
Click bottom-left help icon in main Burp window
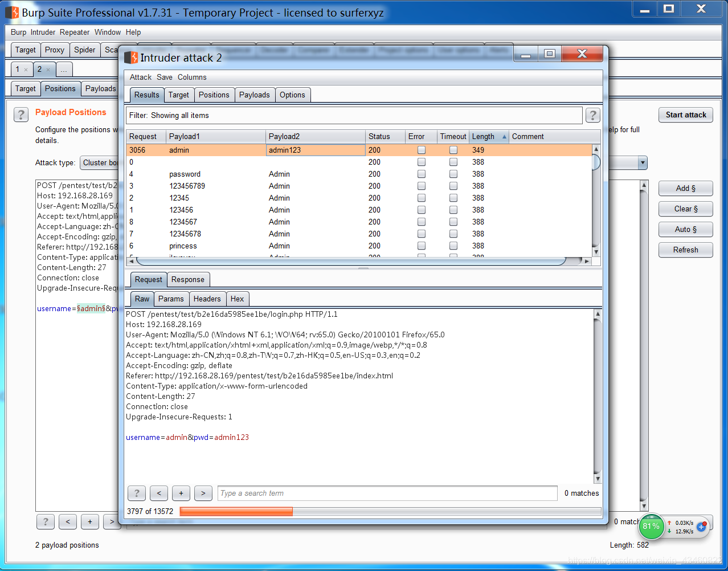46,521
